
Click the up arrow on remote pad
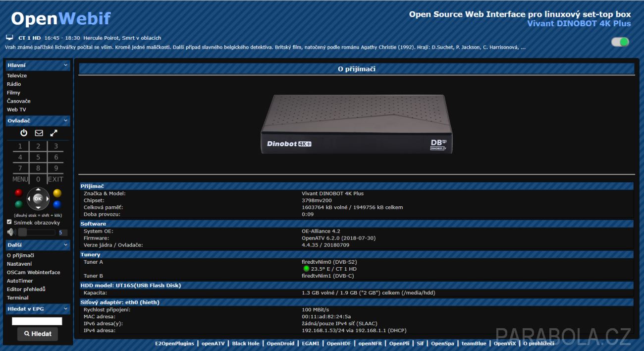[x=38, y=190]
